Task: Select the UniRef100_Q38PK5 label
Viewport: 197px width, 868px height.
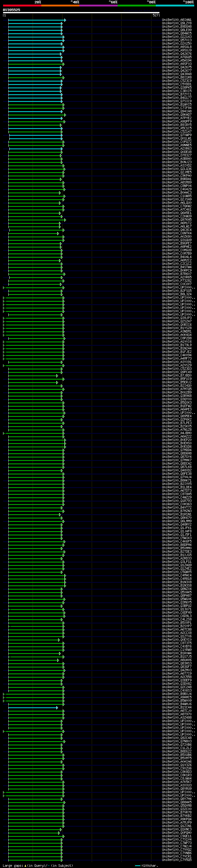Action: [176, 88]
